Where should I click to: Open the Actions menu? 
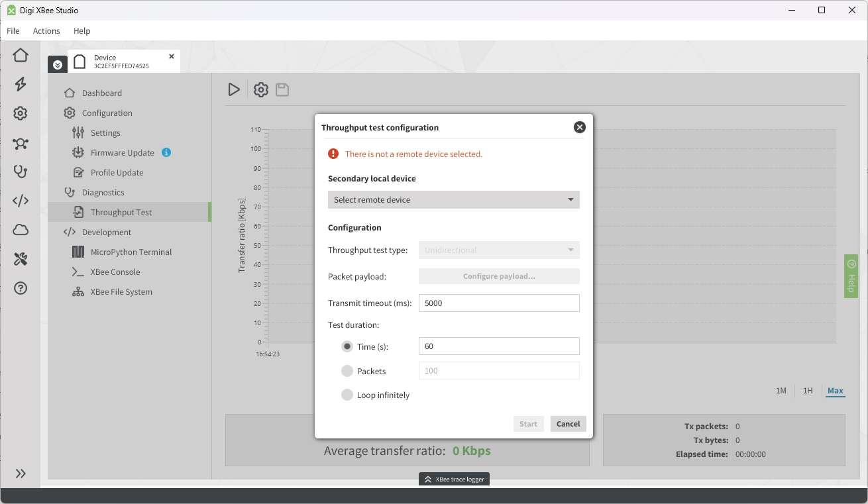[46, 31]
